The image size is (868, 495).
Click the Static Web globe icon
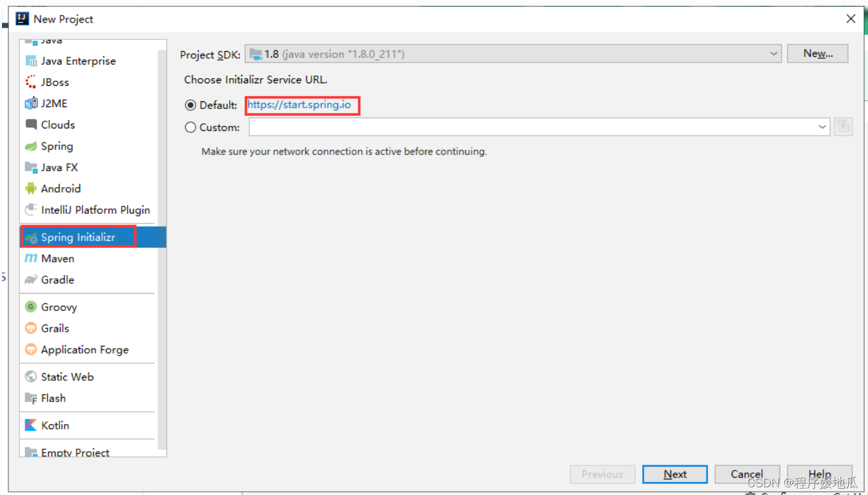pyautogui.click(x=30, y=377)
